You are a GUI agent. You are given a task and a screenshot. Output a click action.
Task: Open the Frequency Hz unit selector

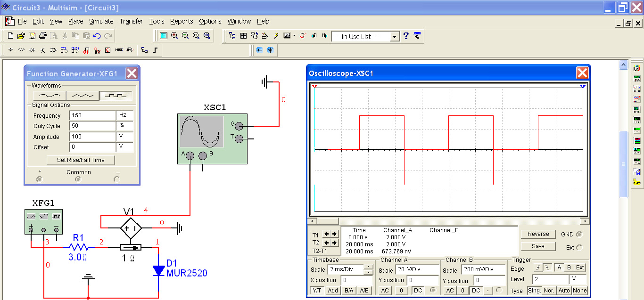click(x=125, y=115)
